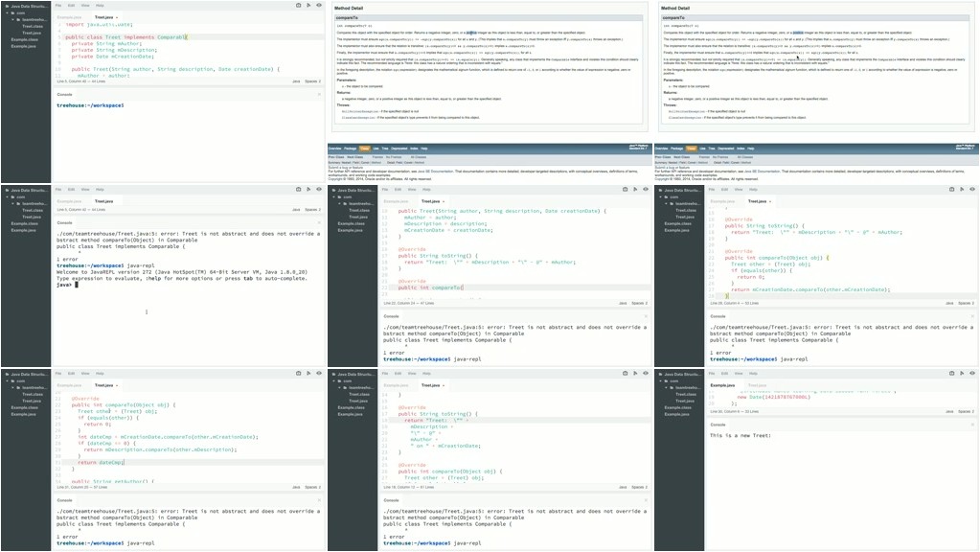Collapse teamtreehouse folder in dateCmp frame
The image size is (980, 552).
(13, 387)
